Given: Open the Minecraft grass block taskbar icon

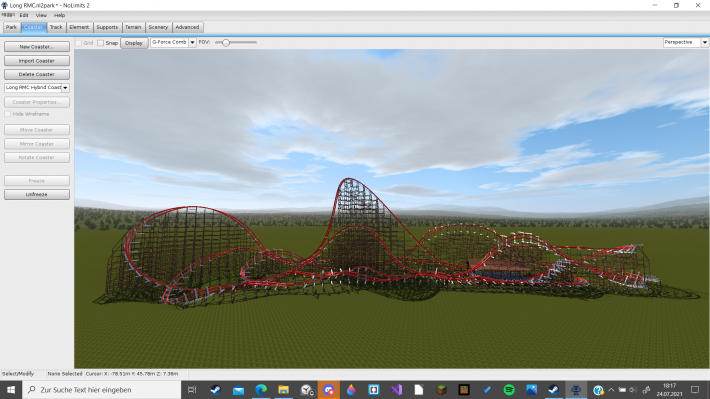Looking at the screenshot, I should click(x=441, y=389).
